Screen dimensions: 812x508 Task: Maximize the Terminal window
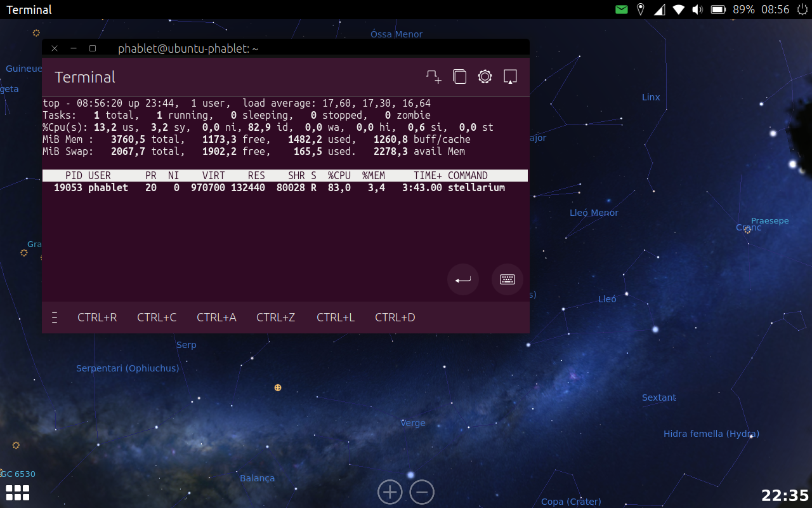(93, 48)
